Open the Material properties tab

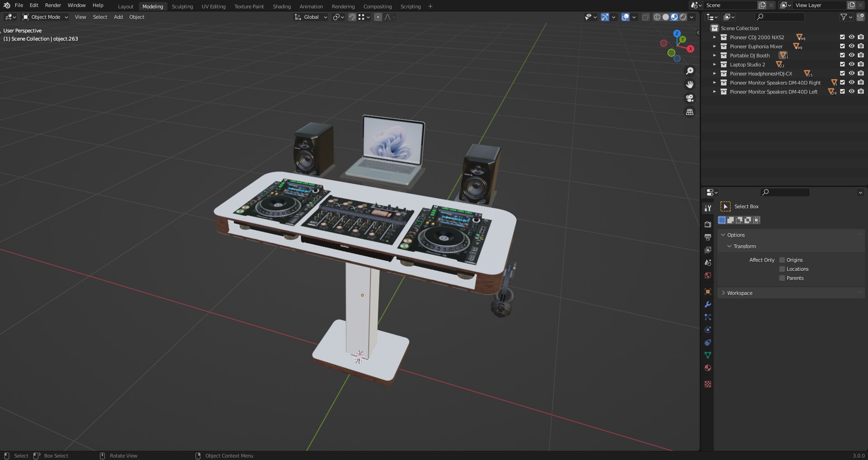(708, 368)
